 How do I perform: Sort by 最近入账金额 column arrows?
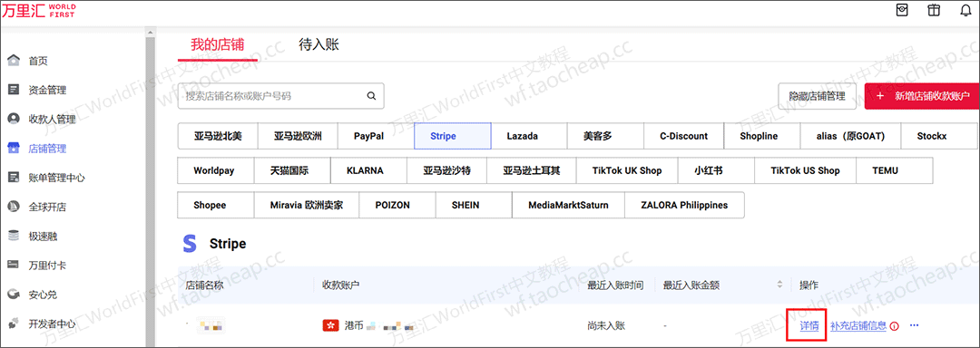(x=779, y=285)
